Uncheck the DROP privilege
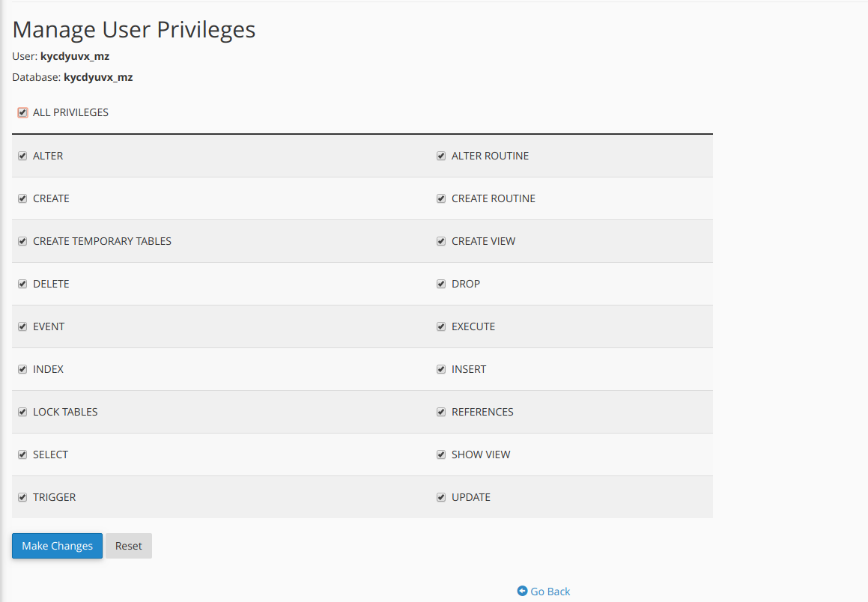Image resolution: width=868 pixels, height=602 pixels. [441, 284]
